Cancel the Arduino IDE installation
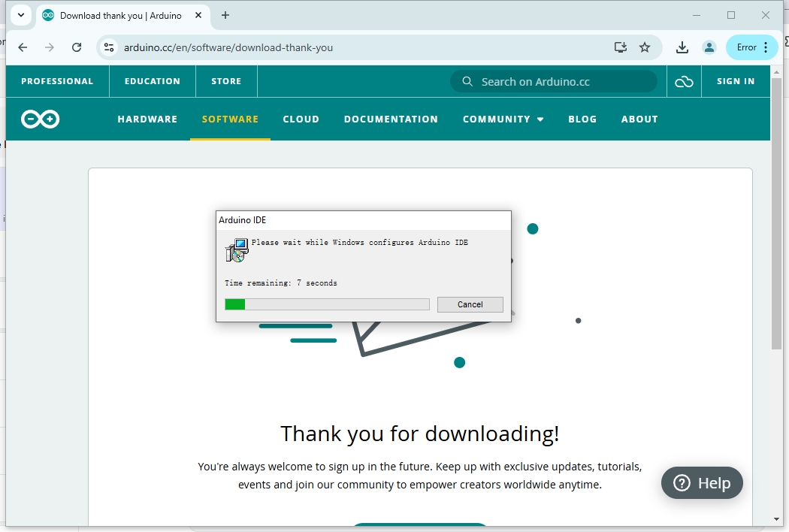The width and height of the screenshot is (789, 532). tap(470, 304)
